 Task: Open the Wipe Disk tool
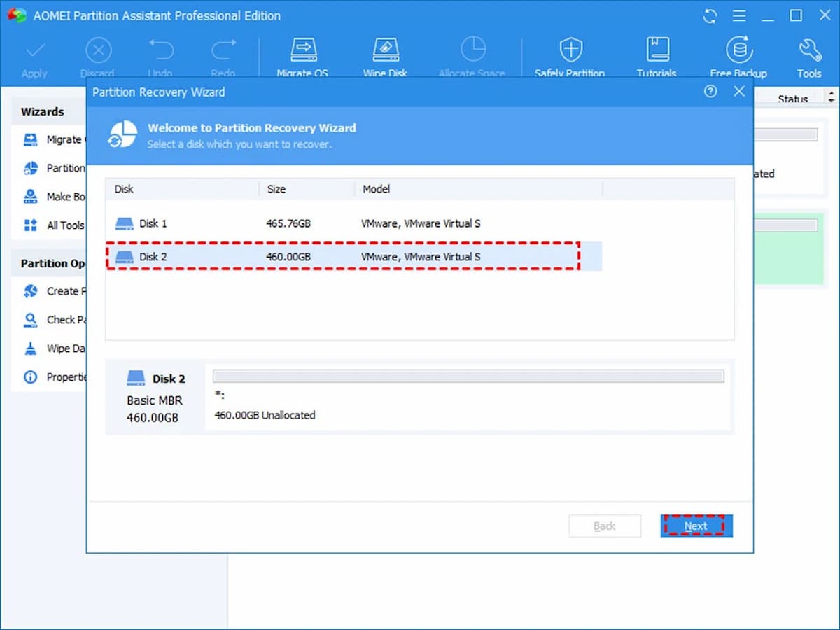click(x=385, y=56)
